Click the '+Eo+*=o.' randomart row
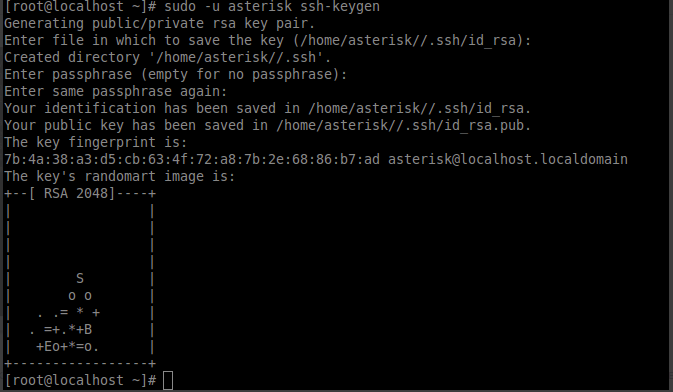The image size is (673, 392). (x=68, y=346)
